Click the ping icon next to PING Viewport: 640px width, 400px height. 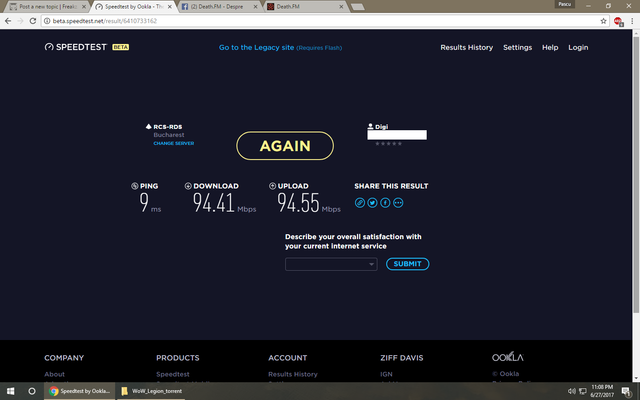click(135, 186)
